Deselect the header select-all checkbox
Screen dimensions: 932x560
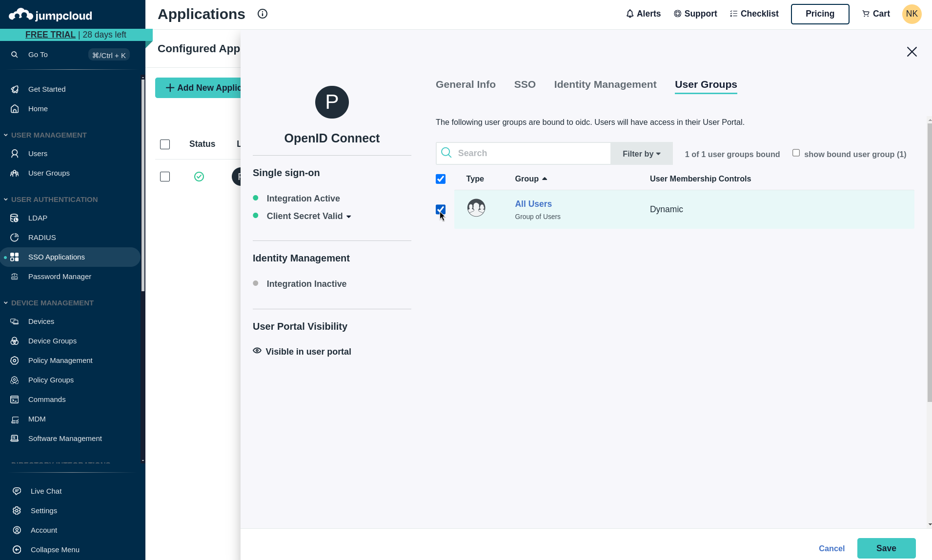click(x=440, y=179)
